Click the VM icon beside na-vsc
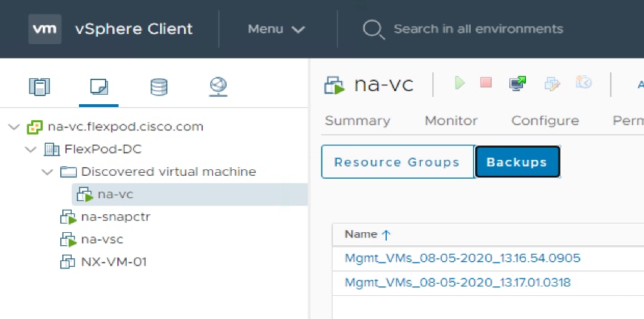 pos(68,239)
